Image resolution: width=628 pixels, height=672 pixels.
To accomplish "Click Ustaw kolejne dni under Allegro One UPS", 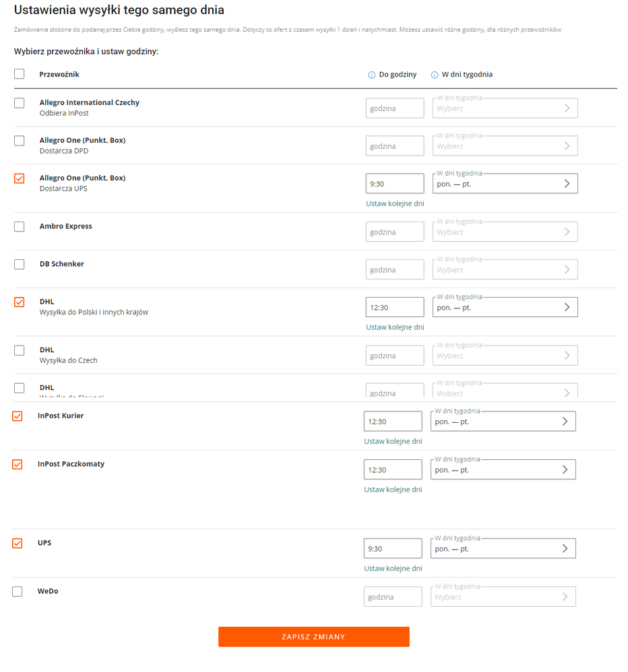I will click(x=395, y=203).
